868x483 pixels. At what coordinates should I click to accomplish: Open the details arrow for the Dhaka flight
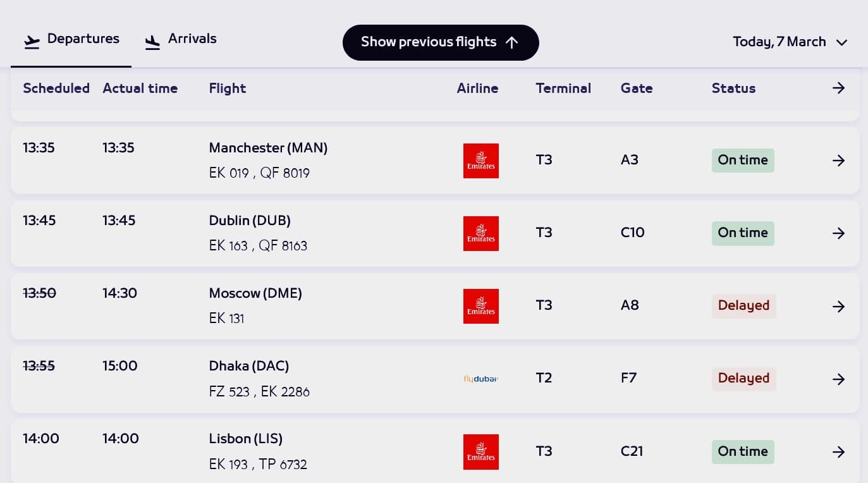point(838,379)
